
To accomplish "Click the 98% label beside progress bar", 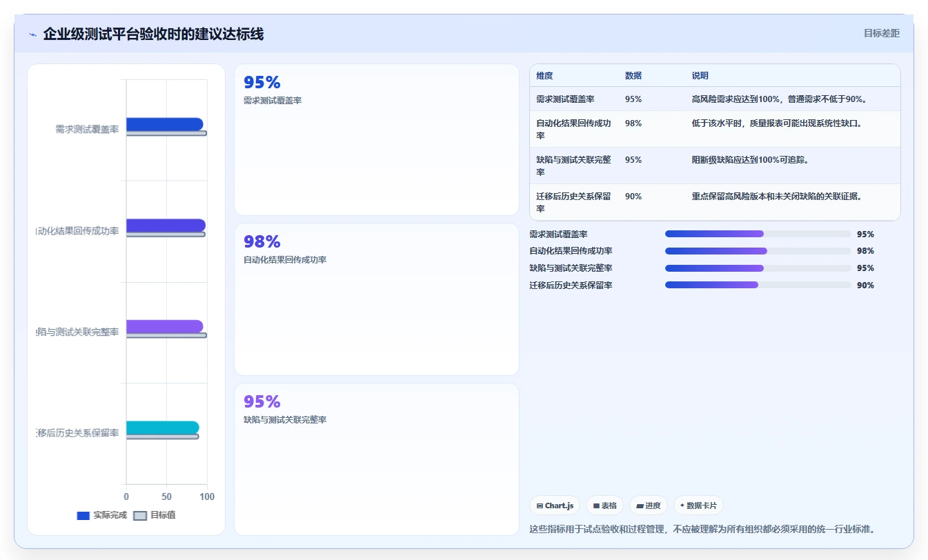I will pyautogui.click(x=865, y=251).
